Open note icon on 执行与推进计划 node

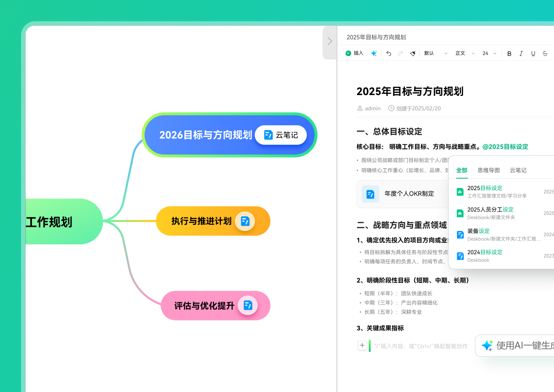pyautogui.click(x=245, y=221)
